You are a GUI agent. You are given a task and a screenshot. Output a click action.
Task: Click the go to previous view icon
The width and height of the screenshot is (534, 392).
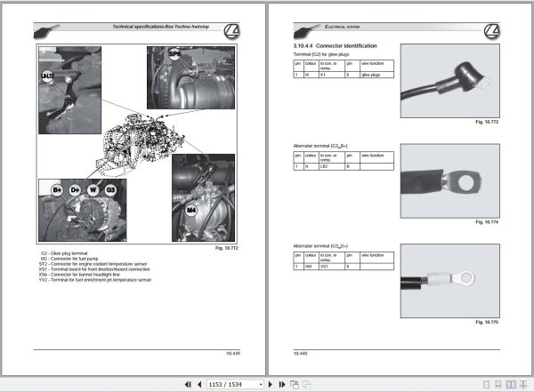pos(295,385)
